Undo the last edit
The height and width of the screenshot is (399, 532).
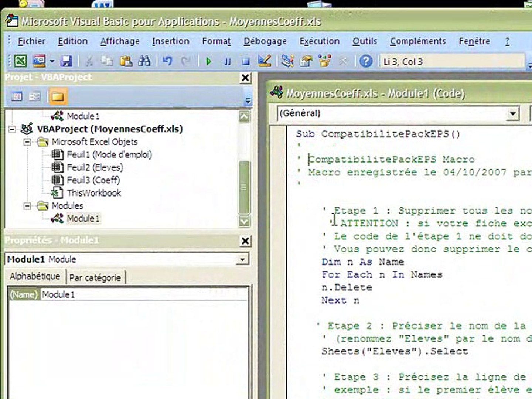point(167,61)
